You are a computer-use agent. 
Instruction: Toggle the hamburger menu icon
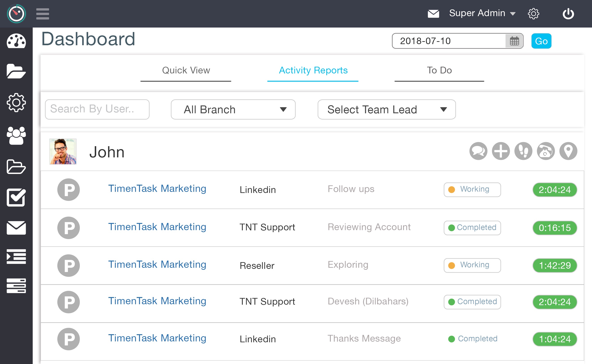(43, 14)
